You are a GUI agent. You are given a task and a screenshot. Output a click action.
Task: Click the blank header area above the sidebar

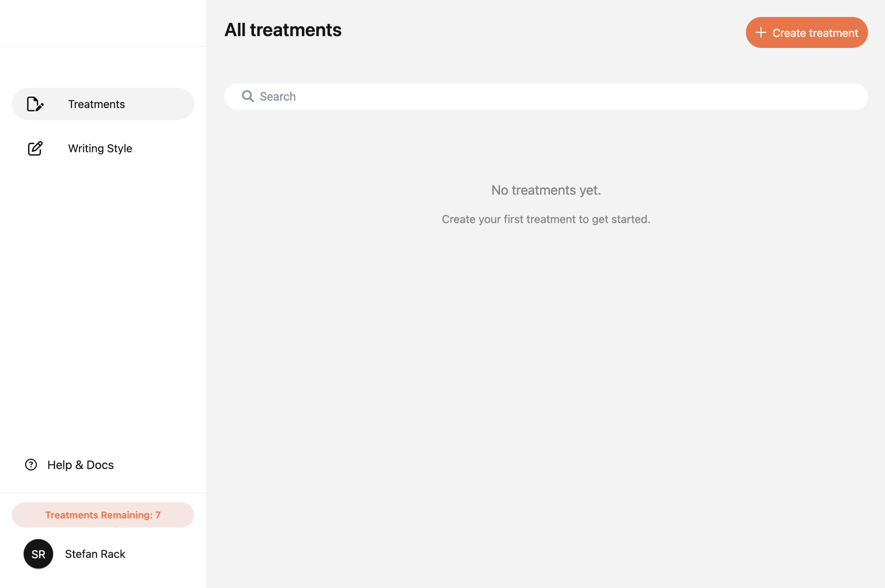(103, 23)
